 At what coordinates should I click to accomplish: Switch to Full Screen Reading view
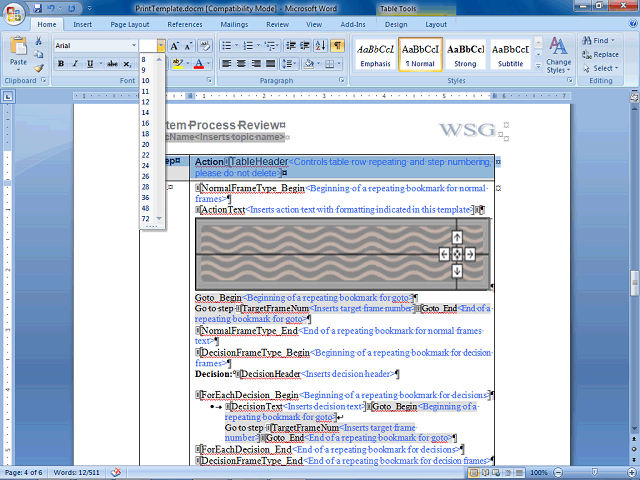484,473
